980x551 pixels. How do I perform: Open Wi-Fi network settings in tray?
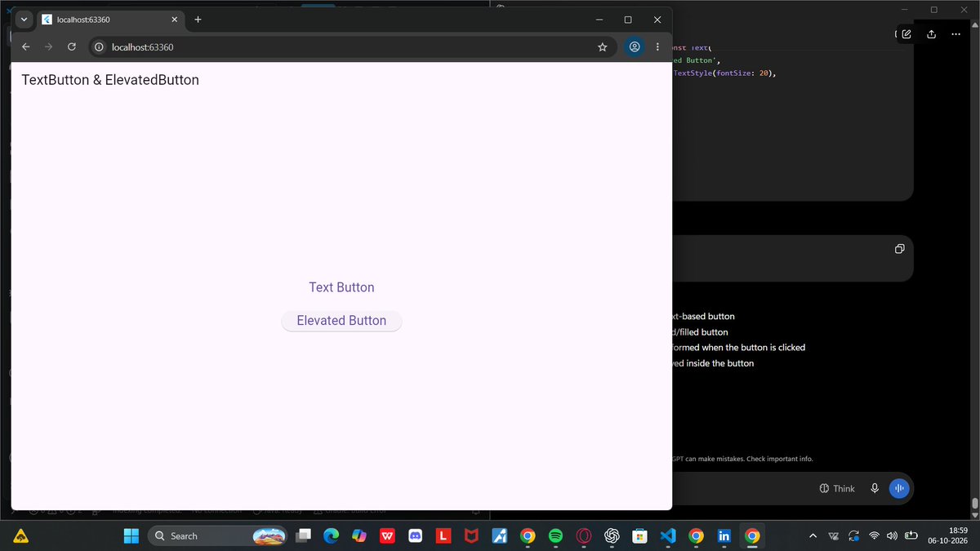point(875,535)
